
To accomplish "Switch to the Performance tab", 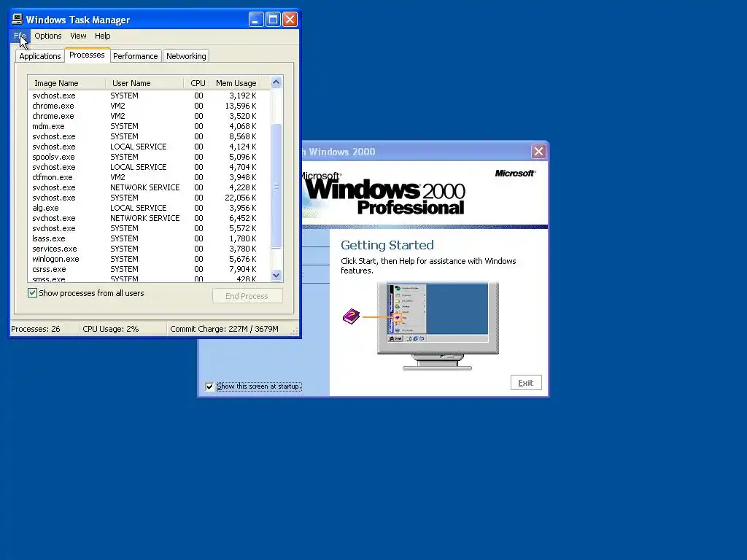I will [135, 56].
